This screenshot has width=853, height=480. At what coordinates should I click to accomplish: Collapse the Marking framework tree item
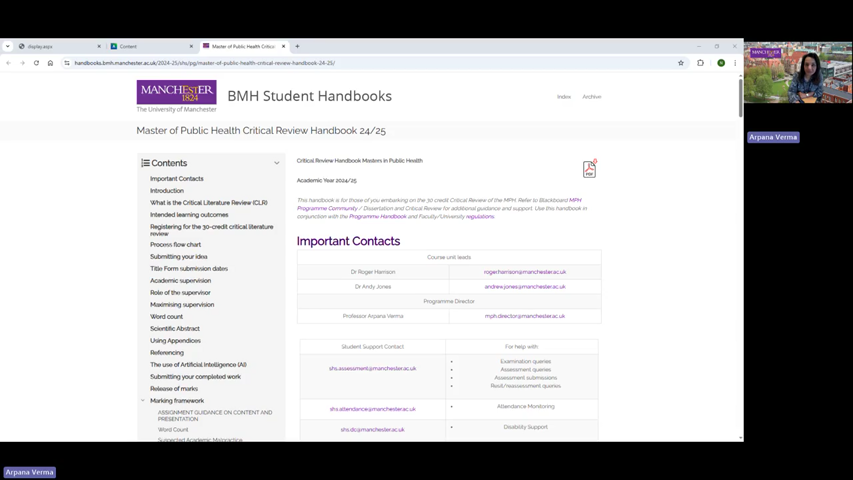click(143, 401)
